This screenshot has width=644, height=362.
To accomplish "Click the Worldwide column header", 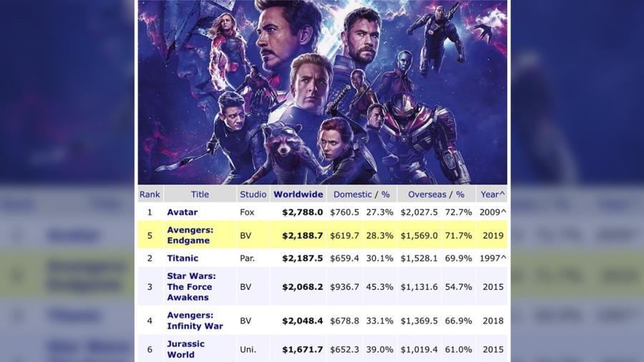I will click(x=298, y=194).
